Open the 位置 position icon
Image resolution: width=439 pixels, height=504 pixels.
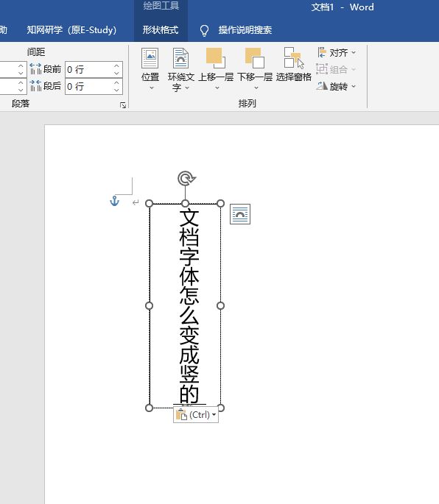(x=150, y=58)
